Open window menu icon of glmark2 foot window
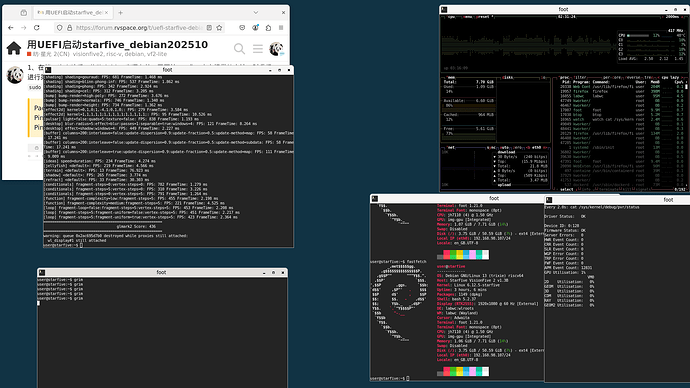 (48, 70)
